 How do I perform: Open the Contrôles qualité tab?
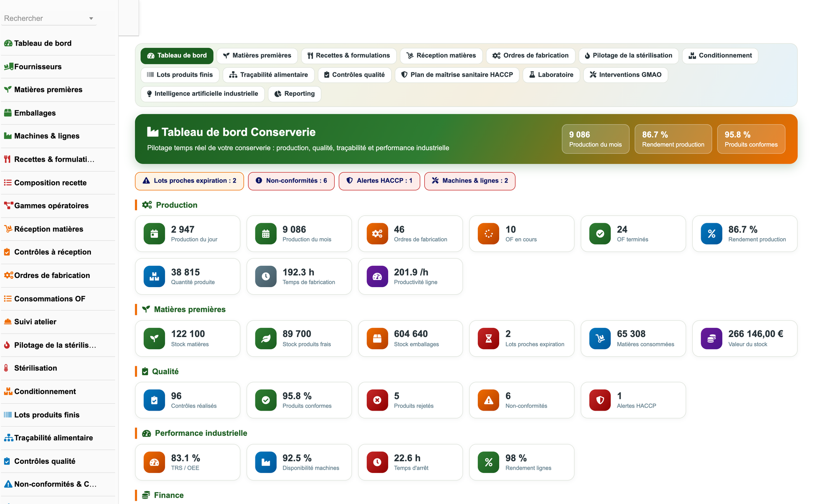pyautogui.click(x=354, y=75)
